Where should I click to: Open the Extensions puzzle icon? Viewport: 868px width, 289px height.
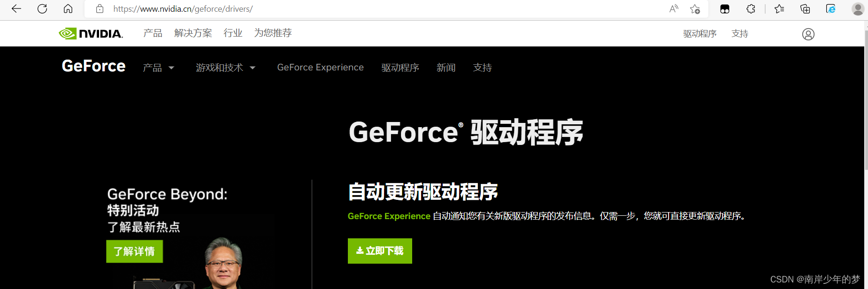coord(751,9)
